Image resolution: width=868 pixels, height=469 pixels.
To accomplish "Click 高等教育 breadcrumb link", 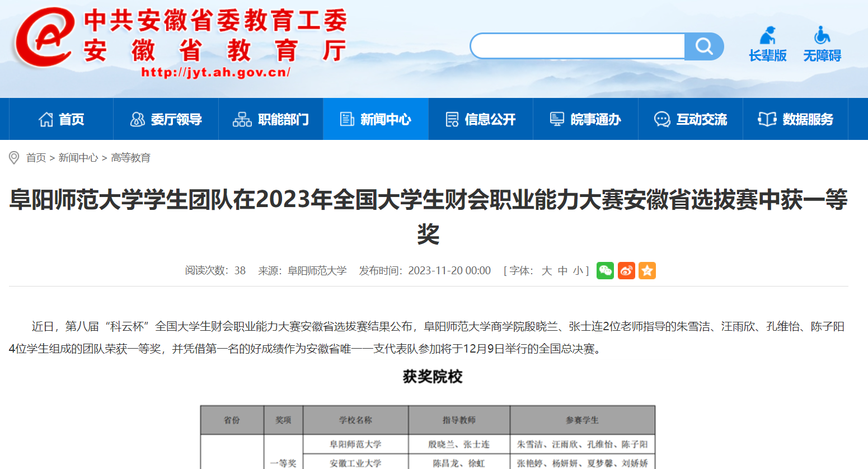I will pos(130,158).
